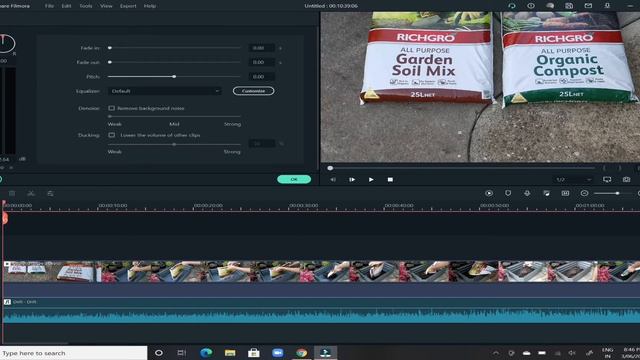Click the top-right download icon
This screenshot has height=360, width=640.
(607, 6)
